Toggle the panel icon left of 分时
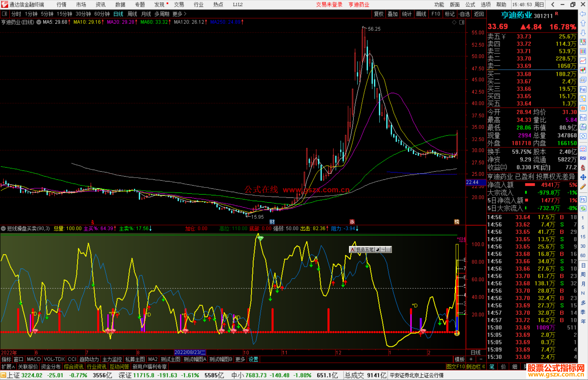588x380 pixels. pos(5,14)
